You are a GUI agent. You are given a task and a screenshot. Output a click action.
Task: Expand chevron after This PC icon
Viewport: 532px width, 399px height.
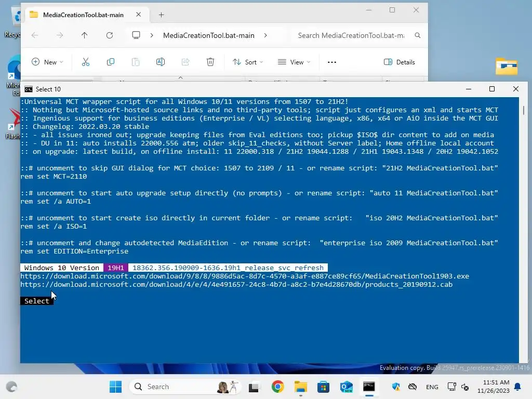click(152, 35)
